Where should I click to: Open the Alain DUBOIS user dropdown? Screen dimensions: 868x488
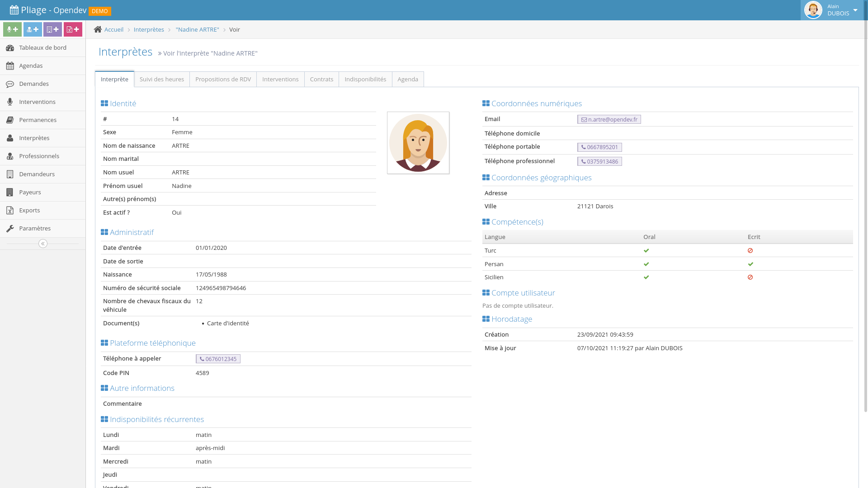pos(832,10)
